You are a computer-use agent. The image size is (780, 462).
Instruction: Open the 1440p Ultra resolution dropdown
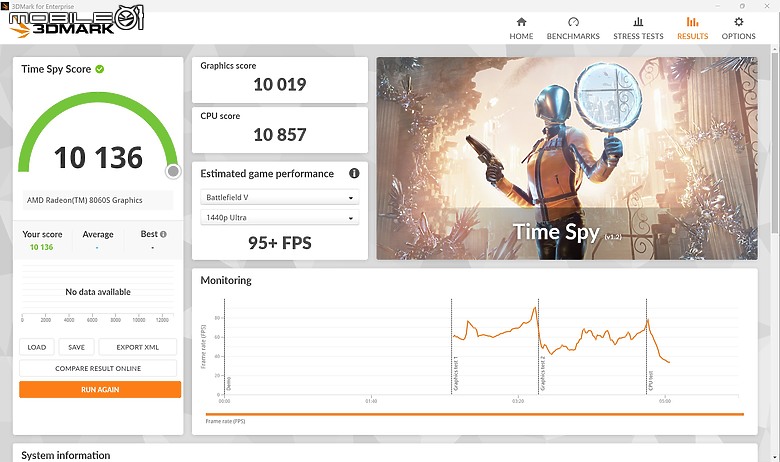280,217
